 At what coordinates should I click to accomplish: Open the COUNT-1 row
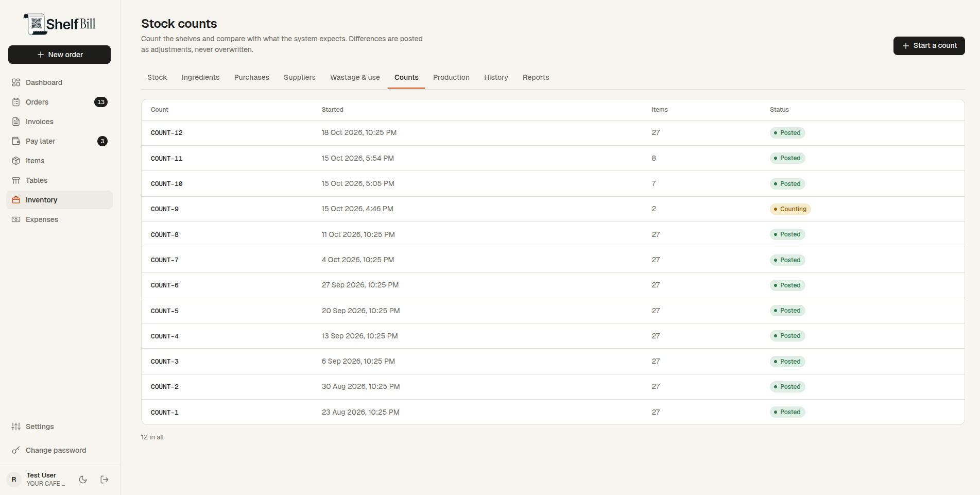coord(553,412)
